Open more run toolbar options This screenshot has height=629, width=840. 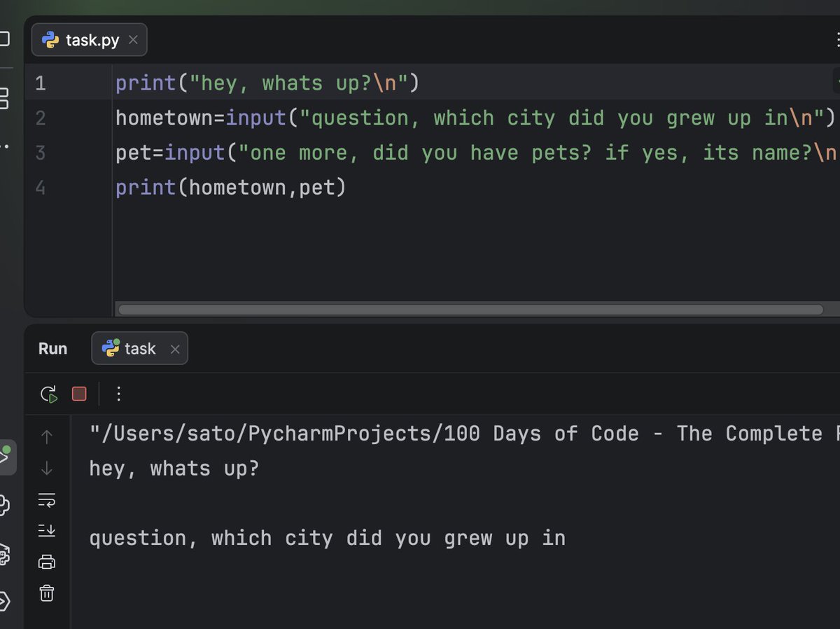119,394
